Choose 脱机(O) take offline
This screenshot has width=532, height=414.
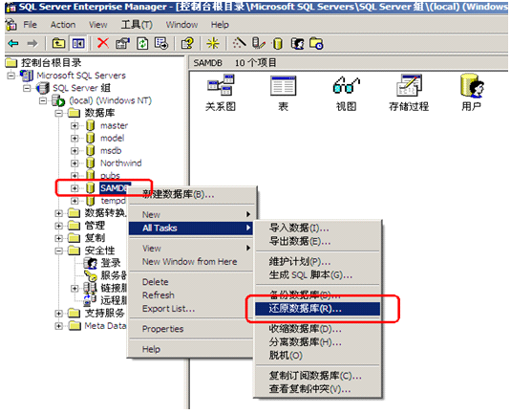pos(317,356)
